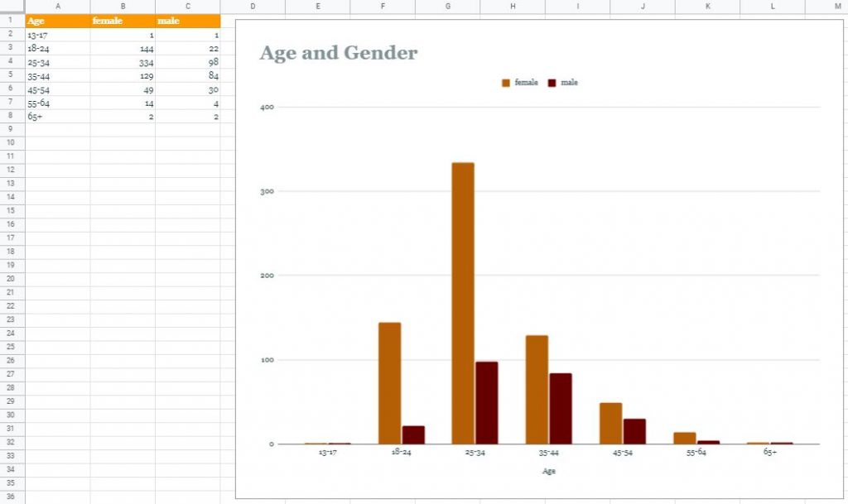The width and height of the screenshot is (848, 504).
Task: Select the male count 30 cell
Action: (x=188, y=89)
